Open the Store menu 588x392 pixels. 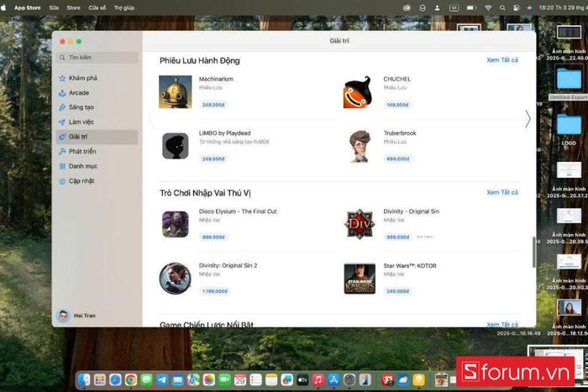point(74,8)
